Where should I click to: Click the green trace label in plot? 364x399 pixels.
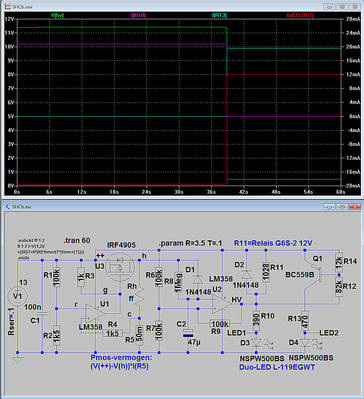point(57,15)
